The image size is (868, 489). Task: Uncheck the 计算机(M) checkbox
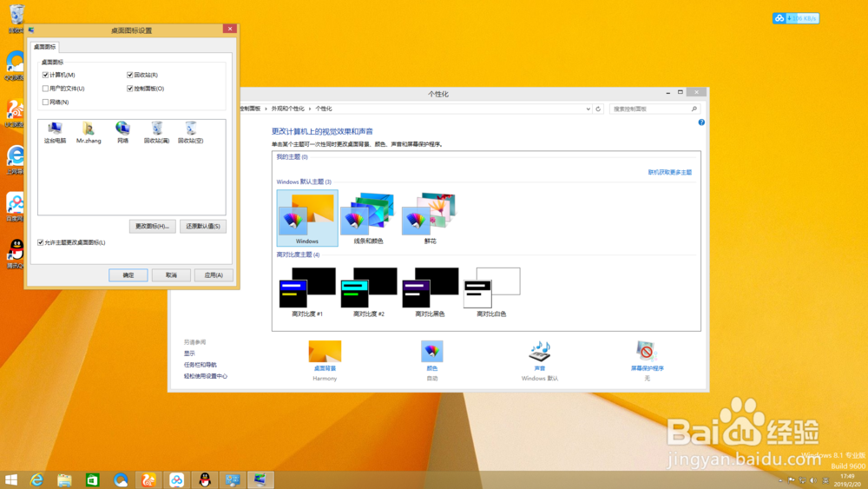45,75
